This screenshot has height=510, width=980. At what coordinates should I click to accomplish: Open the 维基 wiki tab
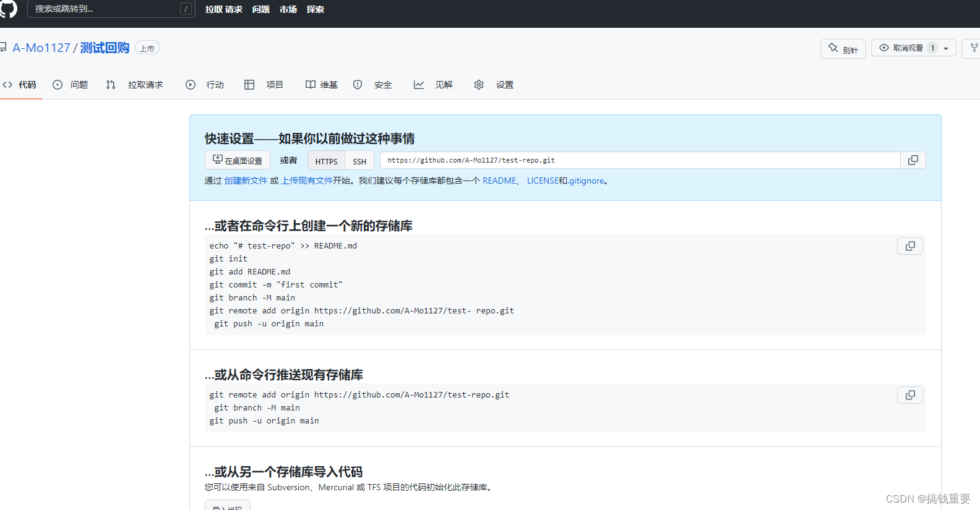pyautogui.click(x=322, y=85)
